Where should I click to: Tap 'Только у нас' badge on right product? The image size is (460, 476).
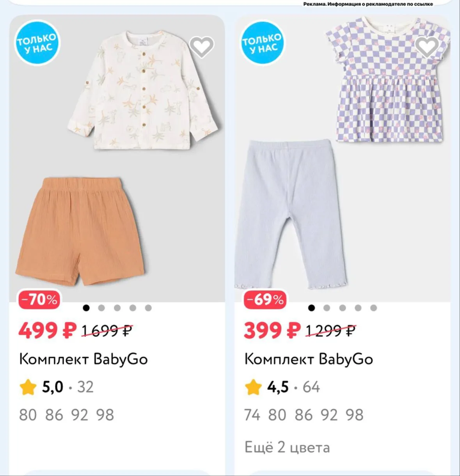pos(263,42)
